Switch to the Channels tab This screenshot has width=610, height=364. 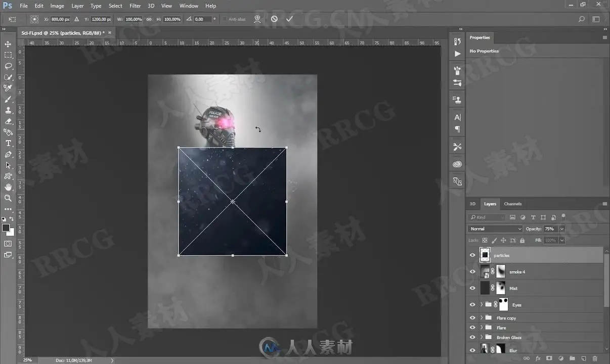tap(512, 204)
